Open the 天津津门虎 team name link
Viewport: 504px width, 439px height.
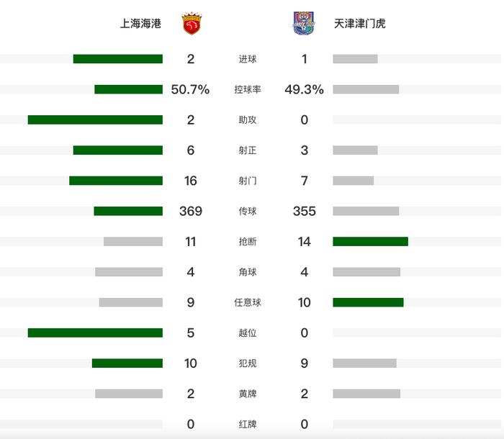pos(360,24)
